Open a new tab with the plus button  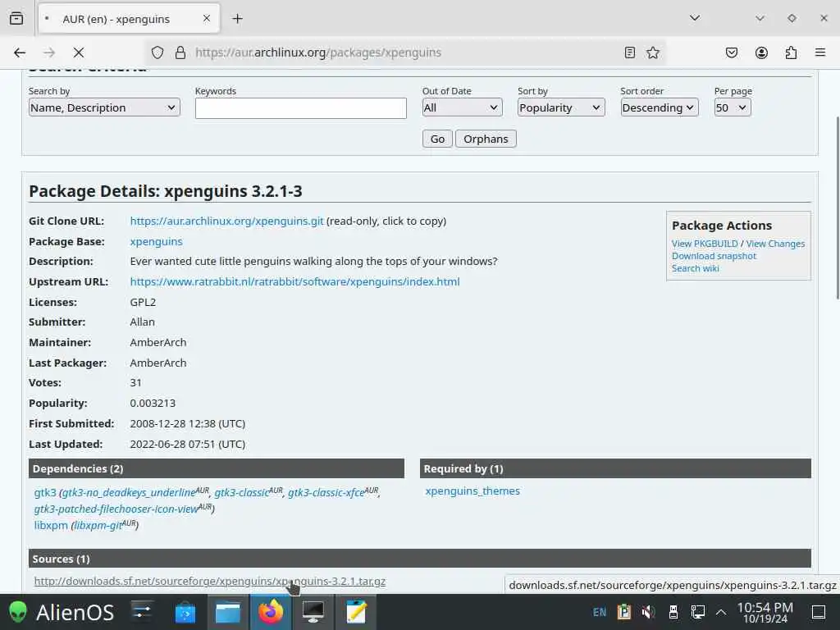[x=237, y=19]
